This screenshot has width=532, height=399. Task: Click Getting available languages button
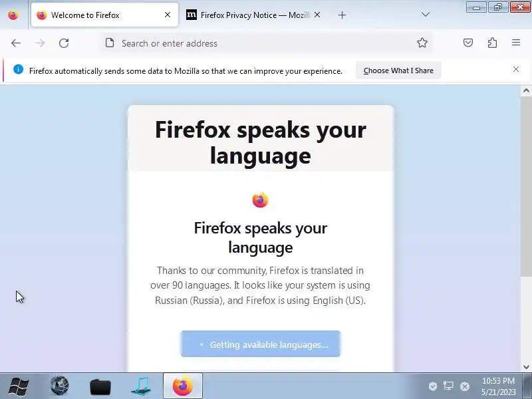(260, 344)
